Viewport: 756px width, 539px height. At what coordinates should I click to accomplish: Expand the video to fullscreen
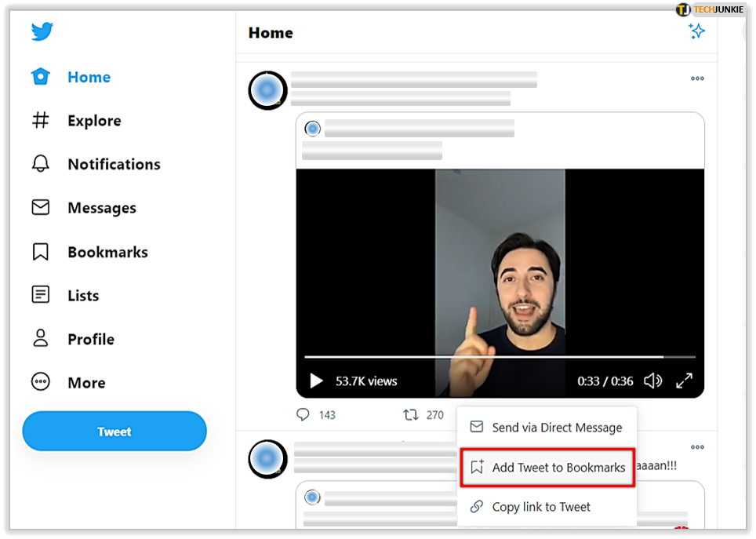tap(684, 381)
